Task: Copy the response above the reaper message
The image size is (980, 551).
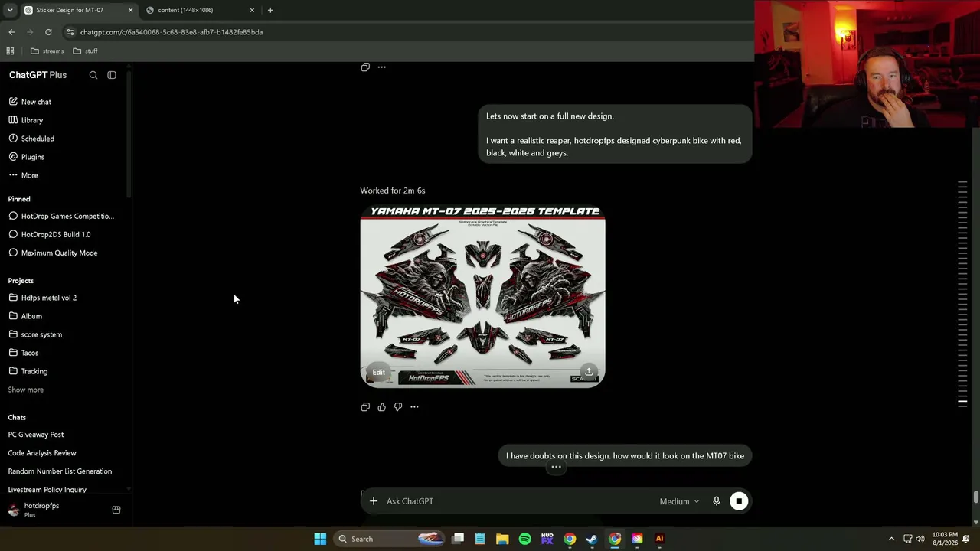Action: point(365,67)
